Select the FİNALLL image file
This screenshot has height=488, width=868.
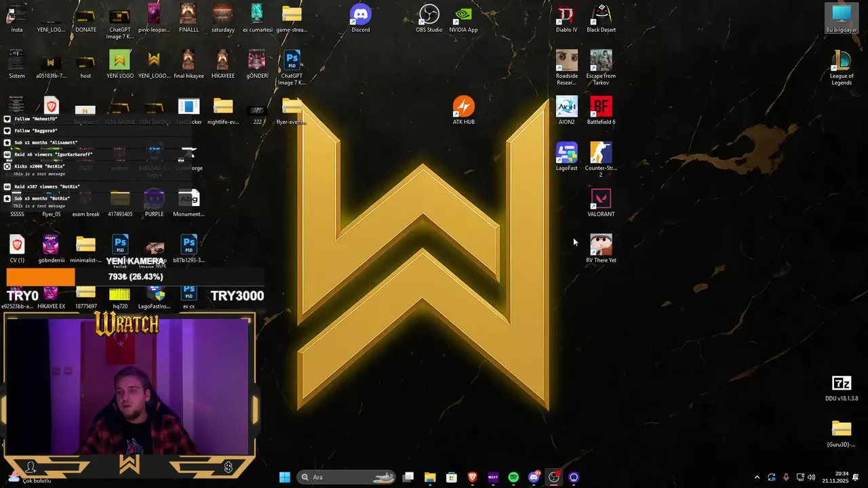[189, 18]
